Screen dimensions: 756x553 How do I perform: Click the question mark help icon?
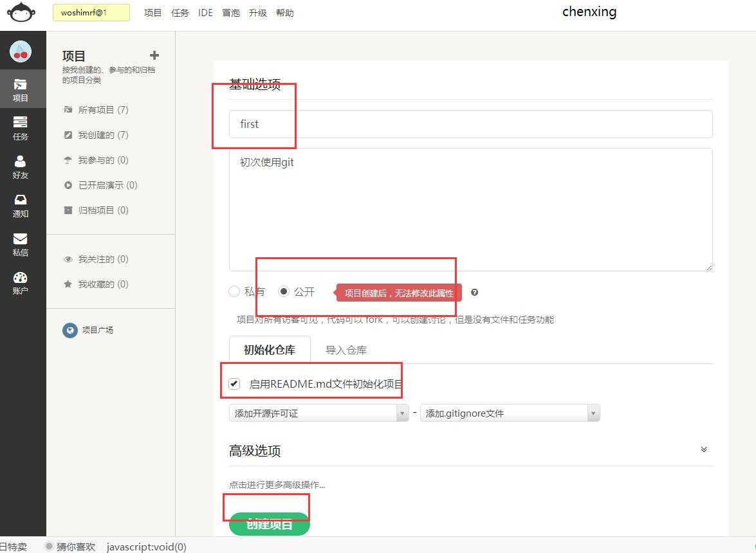point(474,293)
